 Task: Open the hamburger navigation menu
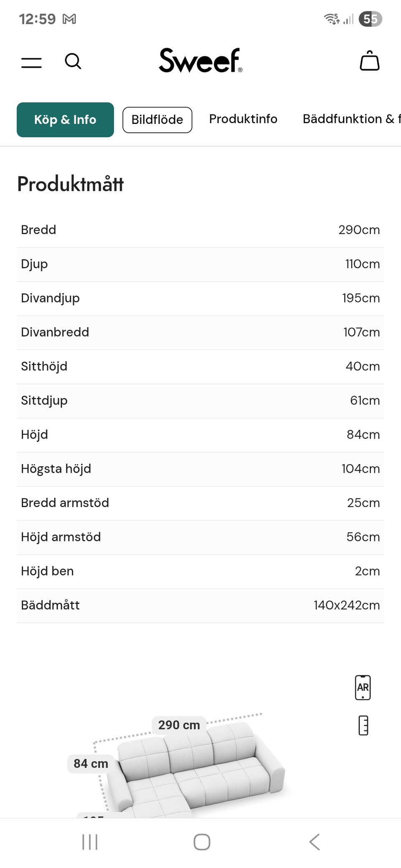point(32,63)
